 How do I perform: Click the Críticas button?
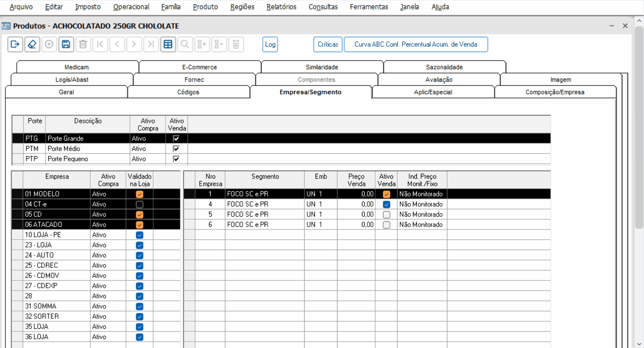pos(328,45)
